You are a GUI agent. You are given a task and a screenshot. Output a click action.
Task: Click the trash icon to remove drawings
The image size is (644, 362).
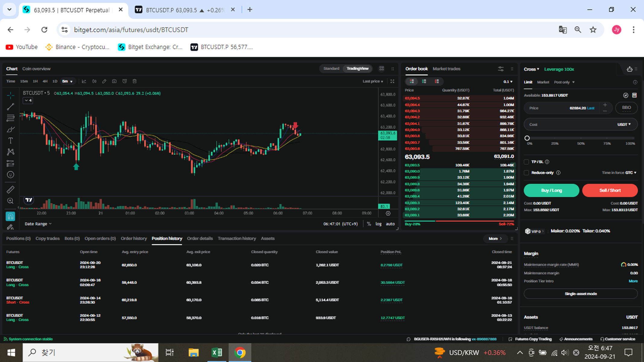pyautogui.click(x=135, y=81)
